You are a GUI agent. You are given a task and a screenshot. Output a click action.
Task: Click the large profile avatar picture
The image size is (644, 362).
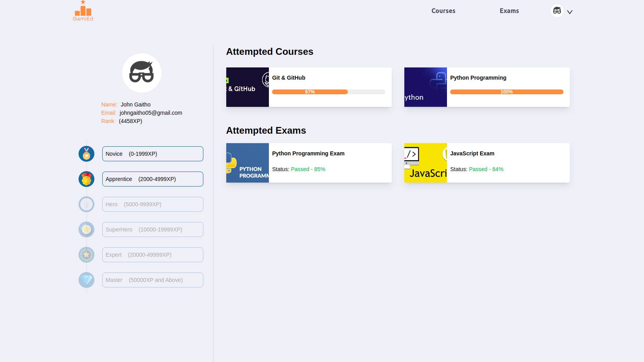[x=142, y=73]
